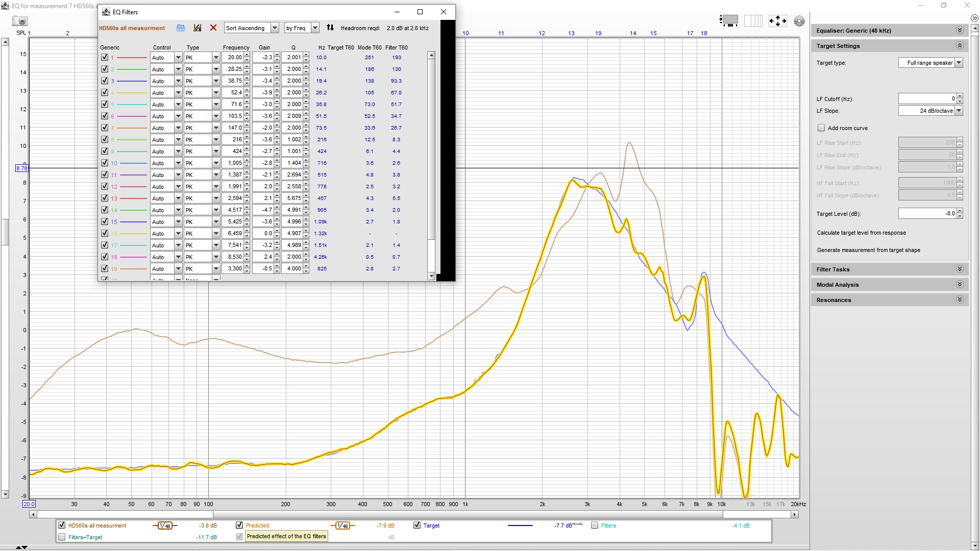The height and width of the screenshot is (551, 980).
Task: Toggle graph scrollbars icon in the graph toolbar
Action: tap(729, 20)
